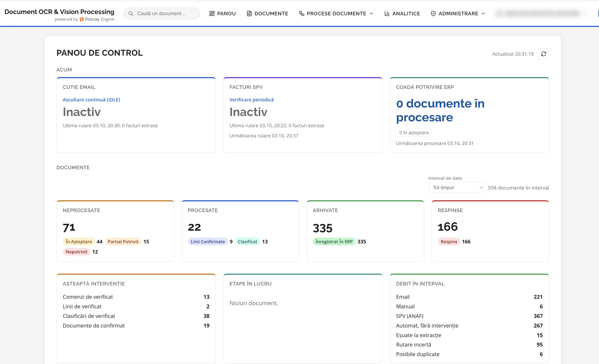Viewport: 599px width, 364px height.
Task: Click the refresh dashboard icon
Action: 543,54
